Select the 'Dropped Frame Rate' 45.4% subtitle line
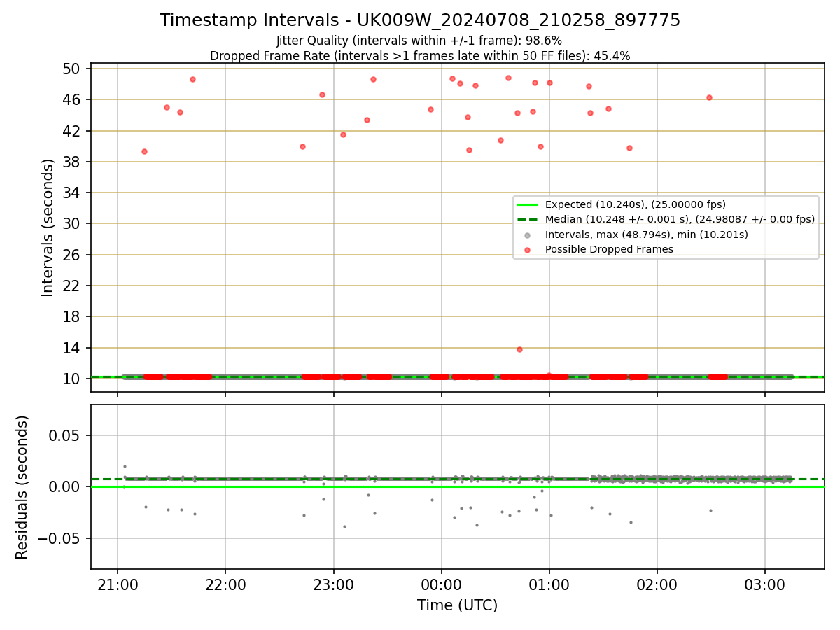The image size is (840, 630). (420, 56)
